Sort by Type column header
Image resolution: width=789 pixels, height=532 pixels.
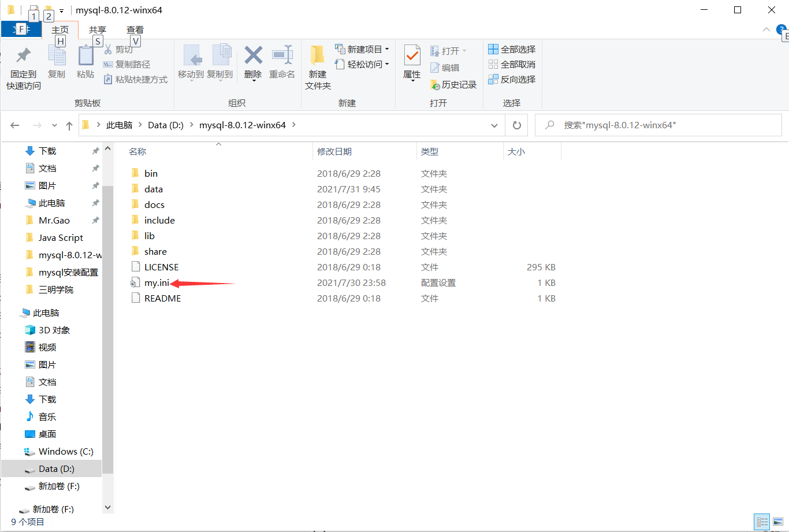(430, 152)
